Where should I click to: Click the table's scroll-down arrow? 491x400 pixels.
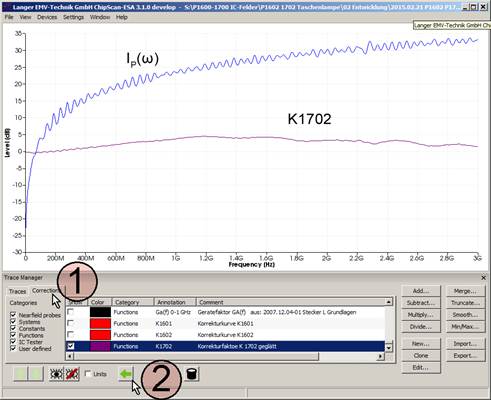point(389,348)
